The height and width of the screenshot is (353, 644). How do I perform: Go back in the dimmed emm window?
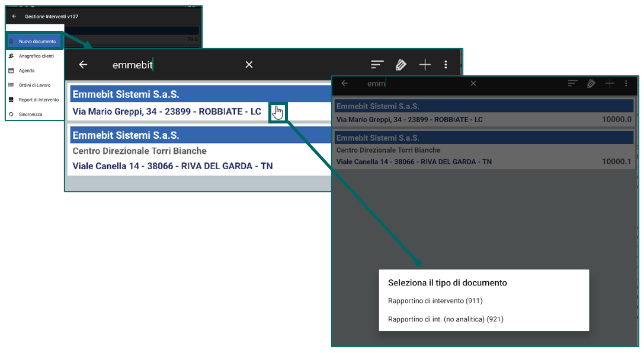coord(345,84)
